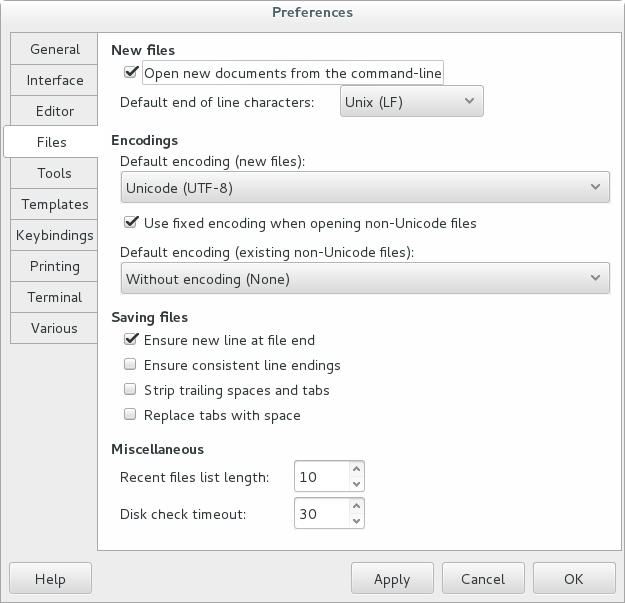Open the end of line characters dropdown

click(x=411, y=102)
